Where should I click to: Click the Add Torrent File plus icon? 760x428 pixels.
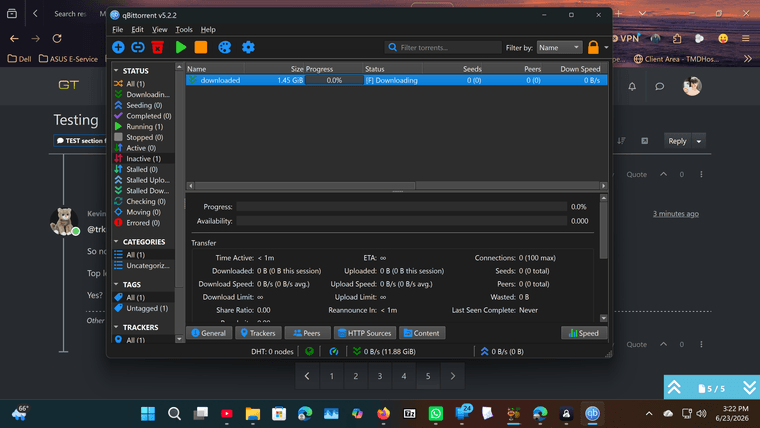pyautogui.click(x=118, y=47)
